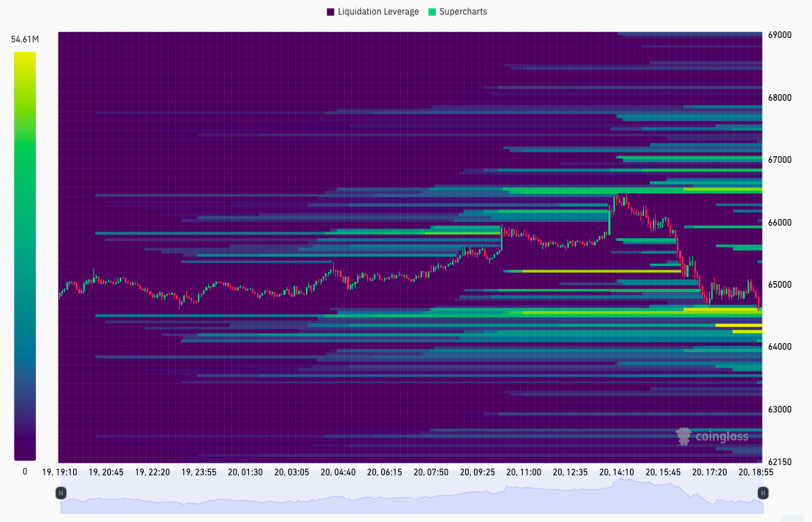Click the heatmap color scale gradient bar
The image size is (812, 522).
[x=25, y=256]
